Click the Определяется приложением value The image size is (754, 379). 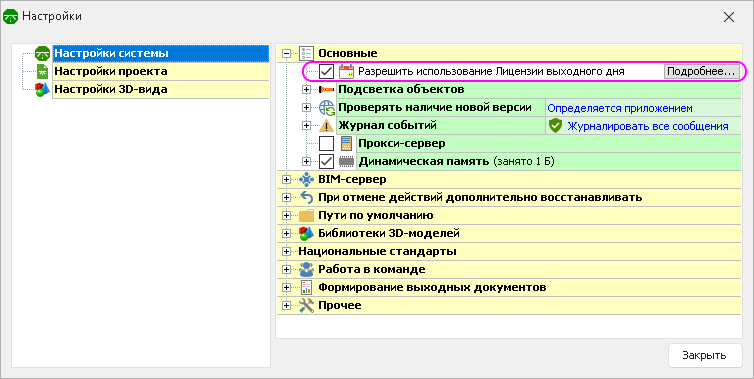coord(620,108)
